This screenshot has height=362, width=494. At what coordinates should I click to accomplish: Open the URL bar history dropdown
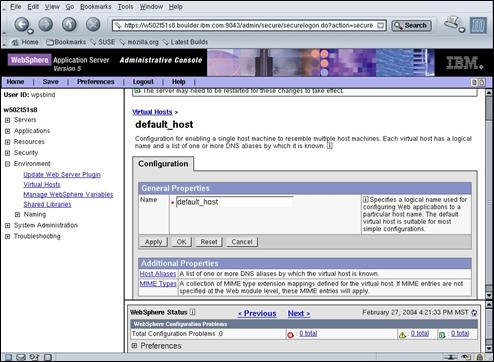coord(380,25)
